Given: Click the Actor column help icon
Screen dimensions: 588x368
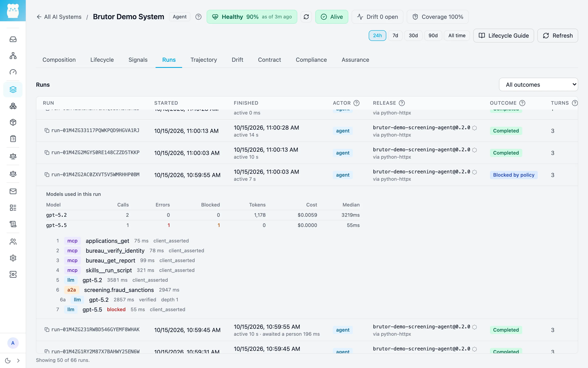Looking at the screenshot, I should (x=356, y=103).
